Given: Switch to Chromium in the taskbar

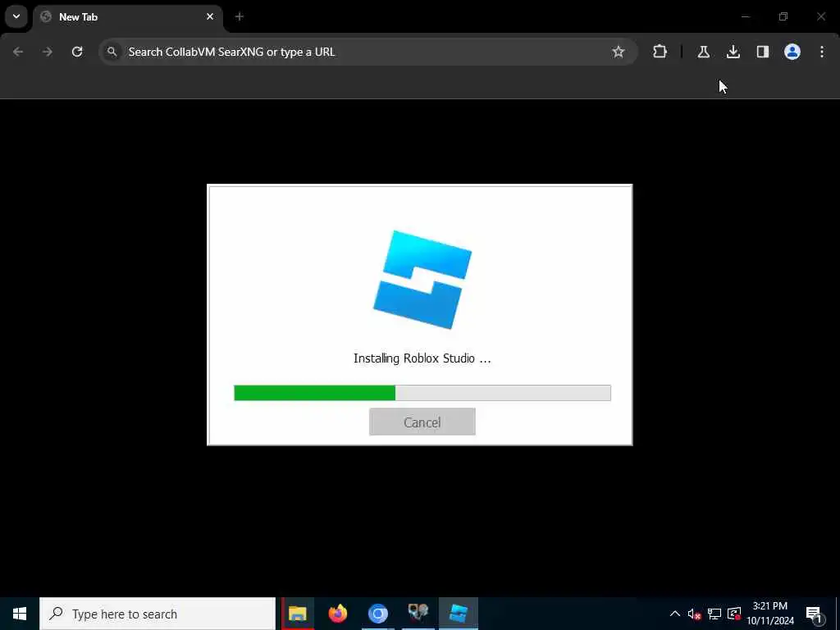Looking at the screenshot, I should pos(377,614).
